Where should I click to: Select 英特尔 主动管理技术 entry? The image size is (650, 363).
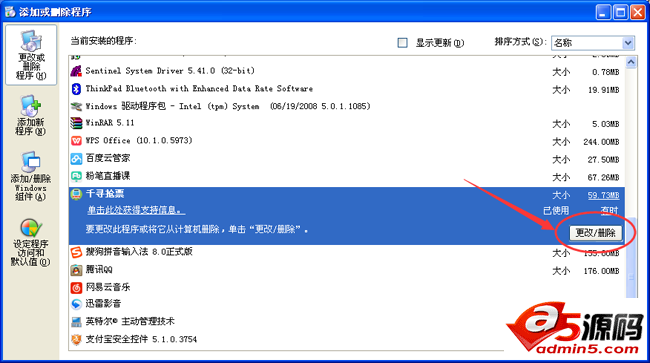[x=130, y=322]
